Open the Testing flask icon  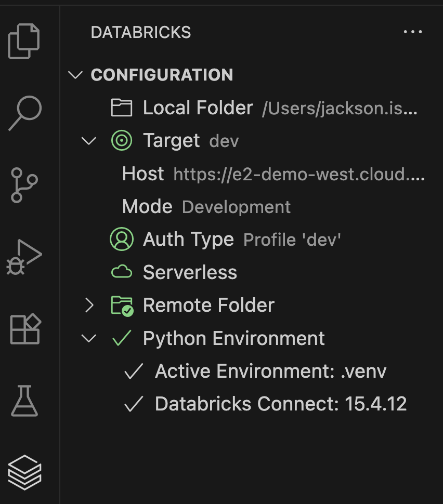point(24,401)
